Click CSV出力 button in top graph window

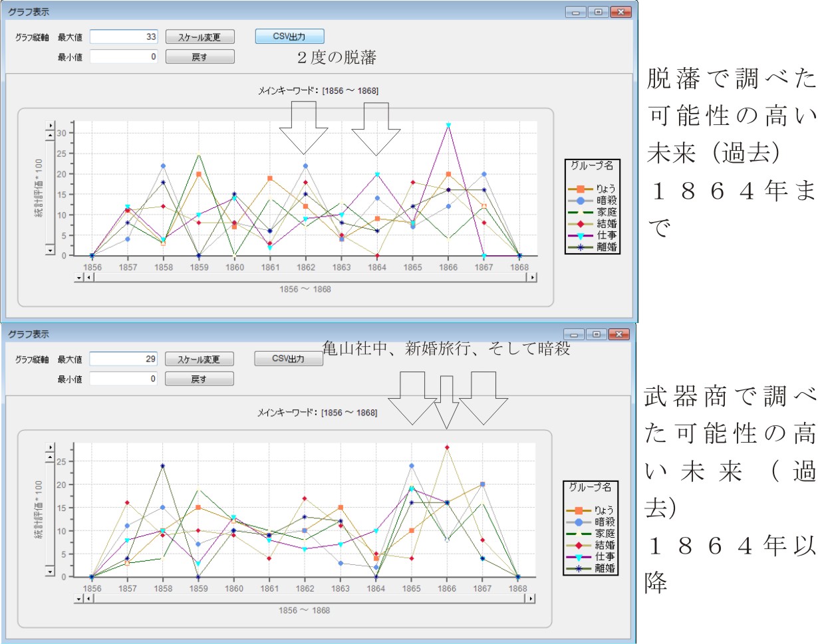pyautogui.click(x=289, y=36)
